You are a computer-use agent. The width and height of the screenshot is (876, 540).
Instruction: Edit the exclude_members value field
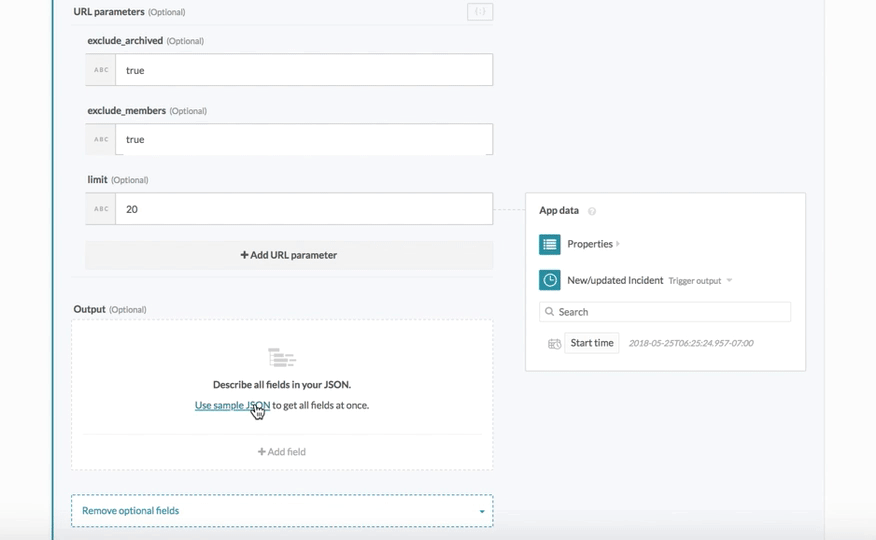pyautogui.click(x=304, y=140)
